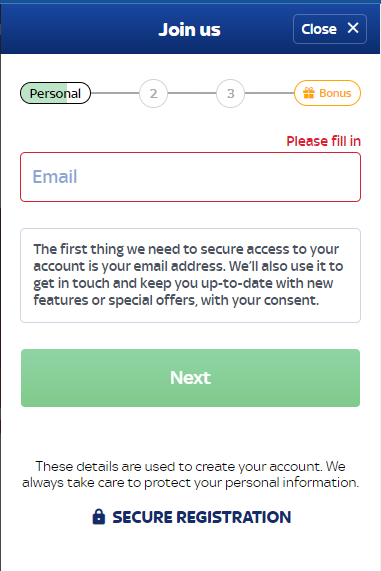This screenshot has width=381, height=571.
Task: Click the blue header bar left of "Join us"
Action: click(79, 29)
